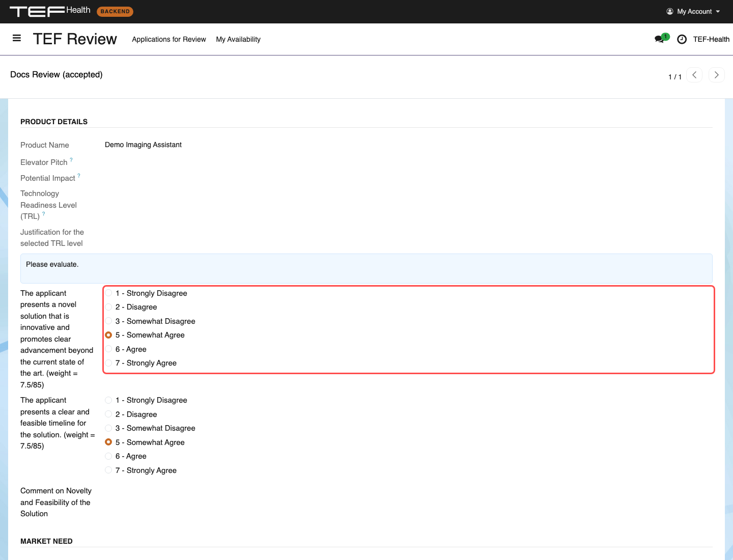Show the Elevator Pitch help tooltip

point(71,160)
